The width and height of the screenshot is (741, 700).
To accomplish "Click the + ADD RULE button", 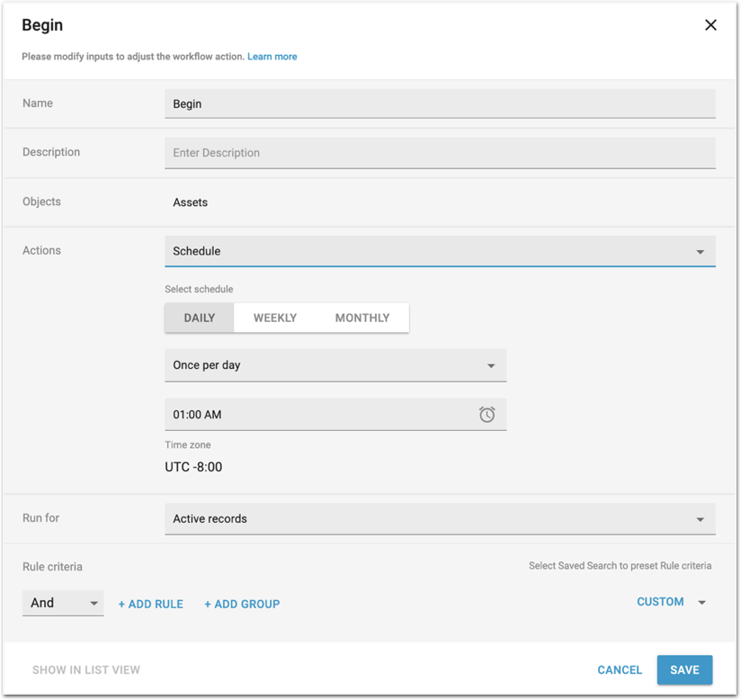I will 151,604.
